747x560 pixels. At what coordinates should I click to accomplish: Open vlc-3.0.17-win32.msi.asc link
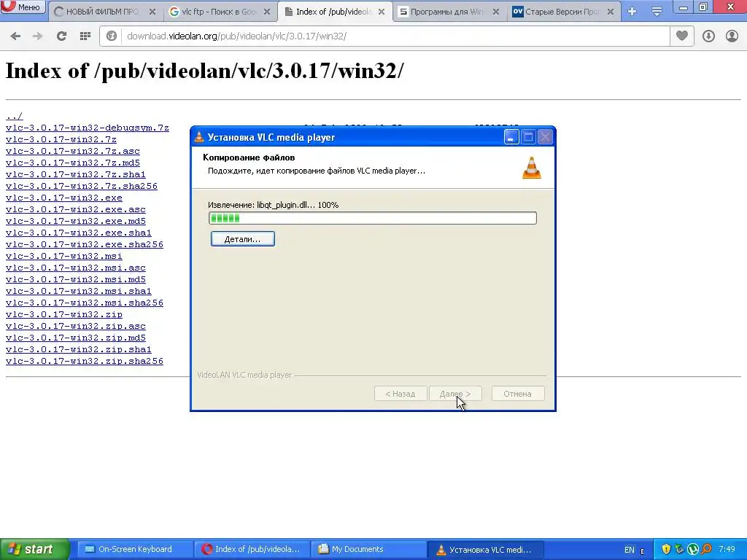(x=76, y=268)
